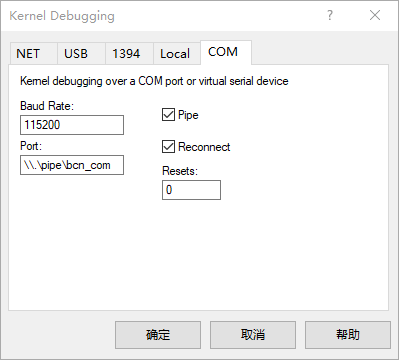This screenshot has width=399, height=360.
Task: Click the COM port description text
Action: coord(154,81)
